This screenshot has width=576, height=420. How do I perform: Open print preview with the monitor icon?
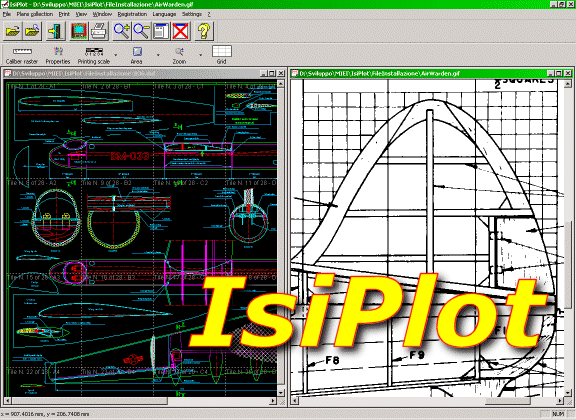tap(79, 31)
